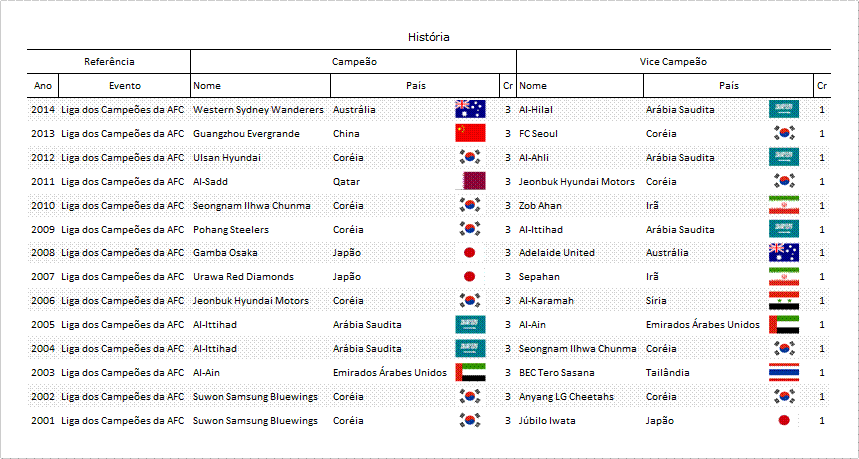859x459 pixels.
Task: Click the História title text
Action: pyautogui.click(x=429, y=37)
